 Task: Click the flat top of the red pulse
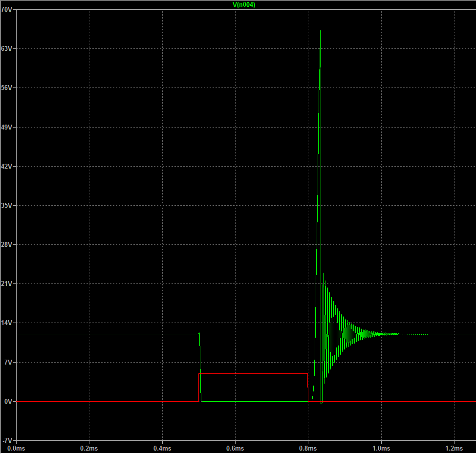click(254, 373)
